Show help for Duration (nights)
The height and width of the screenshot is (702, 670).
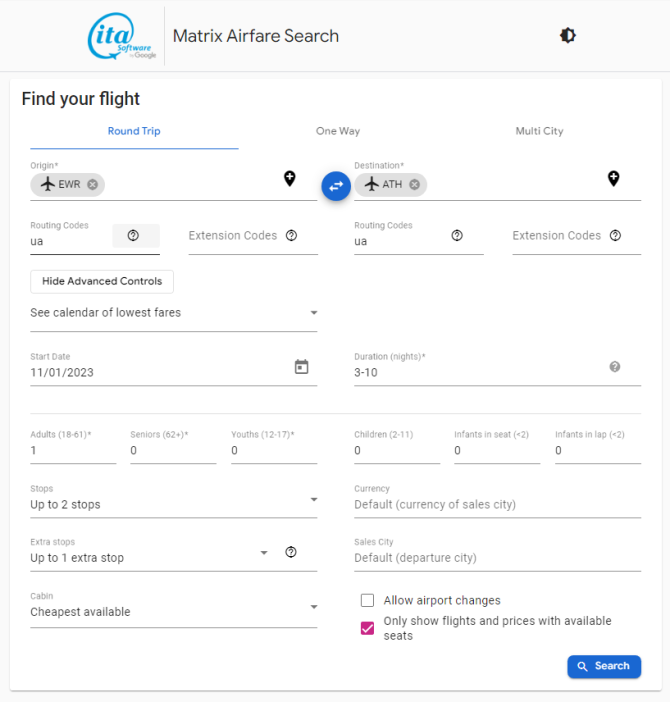(x=615, y=367)
